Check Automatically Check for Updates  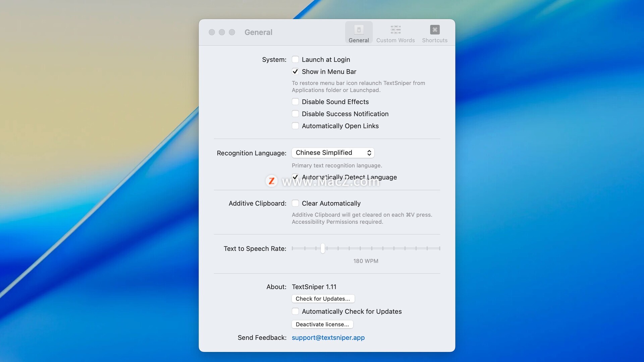coord(295,311)
